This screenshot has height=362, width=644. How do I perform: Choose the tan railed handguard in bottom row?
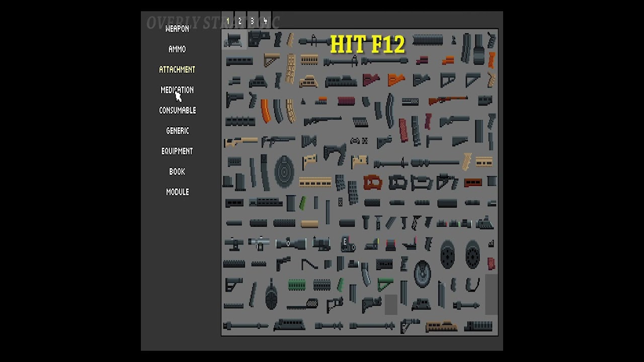[441, 327]
